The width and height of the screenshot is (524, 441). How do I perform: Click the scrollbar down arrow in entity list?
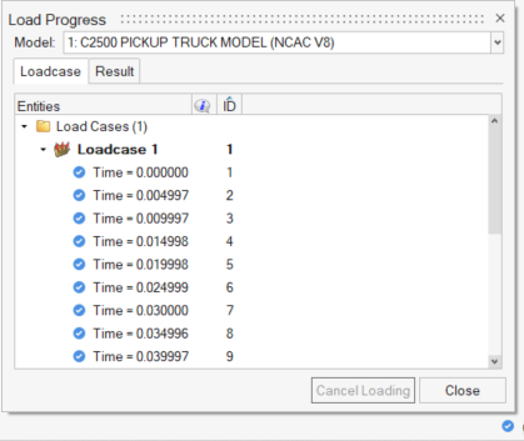[x=495, y=361]
